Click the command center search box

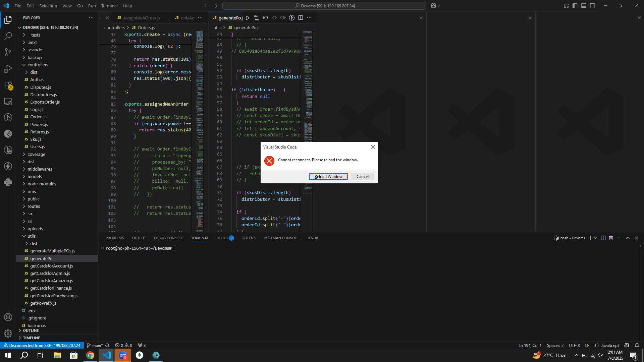[x=324, y=6]
